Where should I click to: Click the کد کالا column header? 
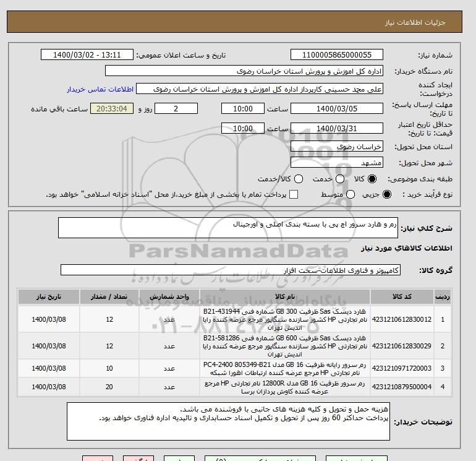click(x=402, y=296)
